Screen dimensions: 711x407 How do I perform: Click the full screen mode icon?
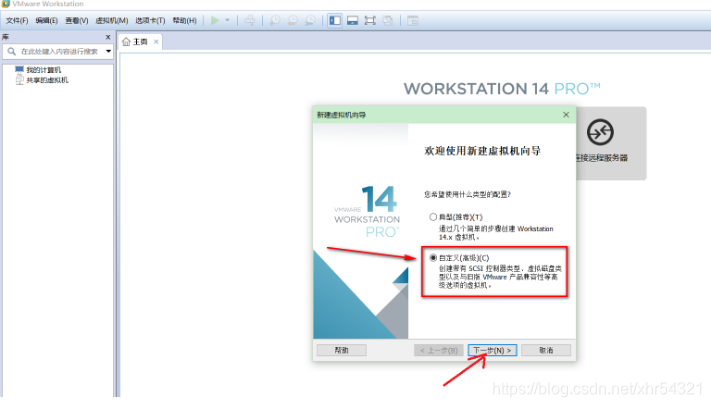click(370, 20)
